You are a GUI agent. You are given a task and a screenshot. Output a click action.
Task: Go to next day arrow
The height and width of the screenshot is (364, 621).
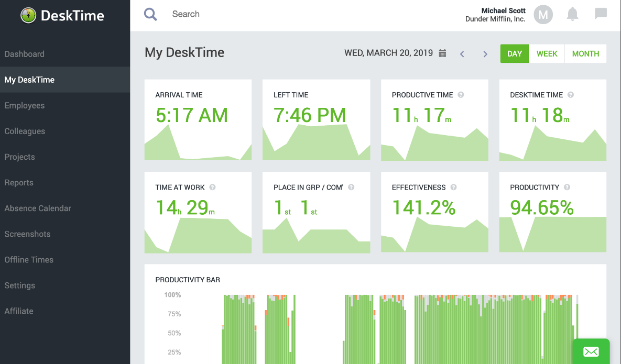tap(485, 54)
